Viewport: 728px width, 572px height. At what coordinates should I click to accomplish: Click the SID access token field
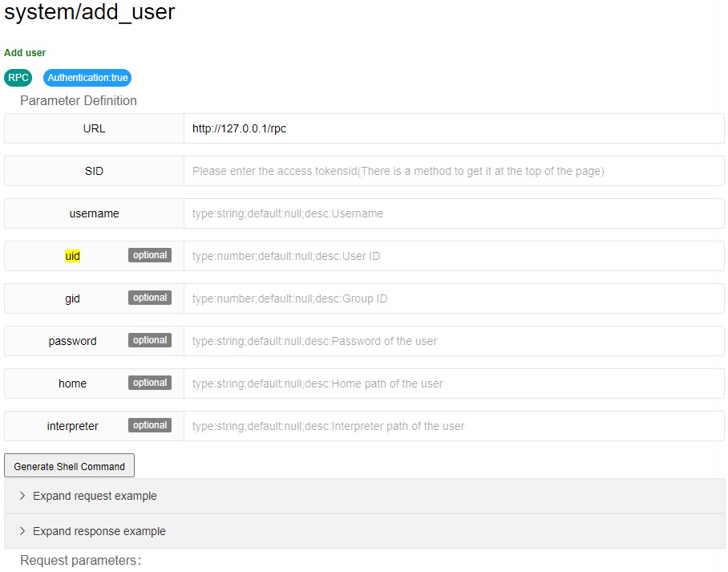tap(453, 171)
